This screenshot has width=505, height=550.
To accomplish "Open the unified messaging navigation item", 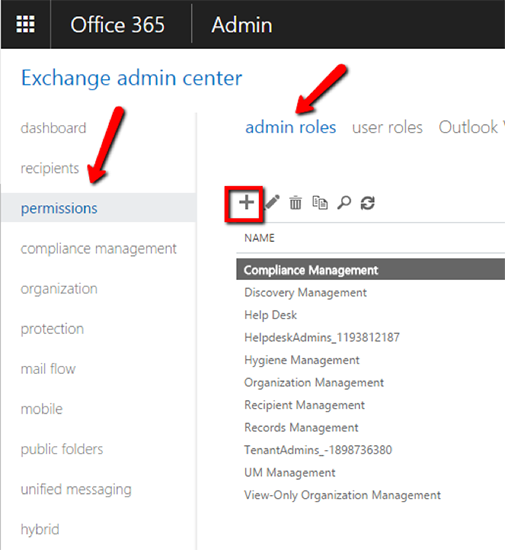I will point(76,489).
